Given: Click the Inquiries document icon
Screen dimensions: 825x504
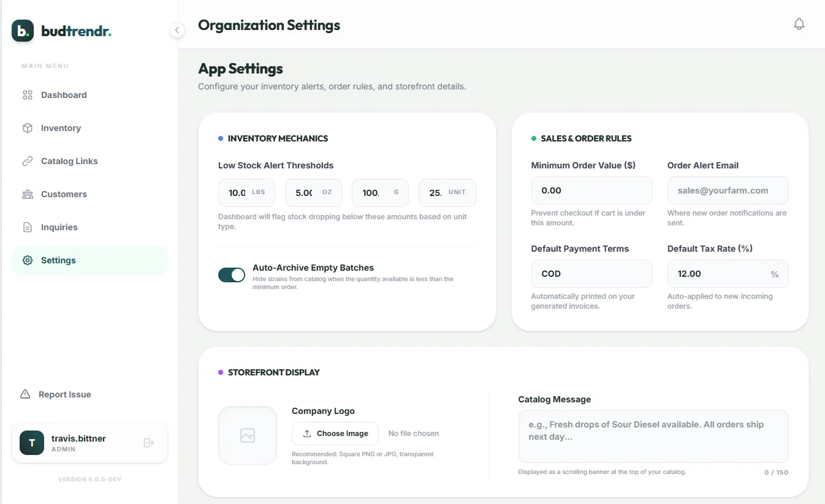Looking at the screenshot, I should click(28, 227).
